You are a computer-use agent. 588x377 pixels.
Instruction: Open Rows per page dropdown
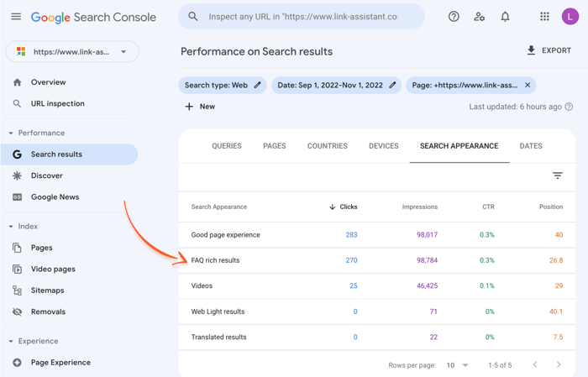click(x=458, y=365)
